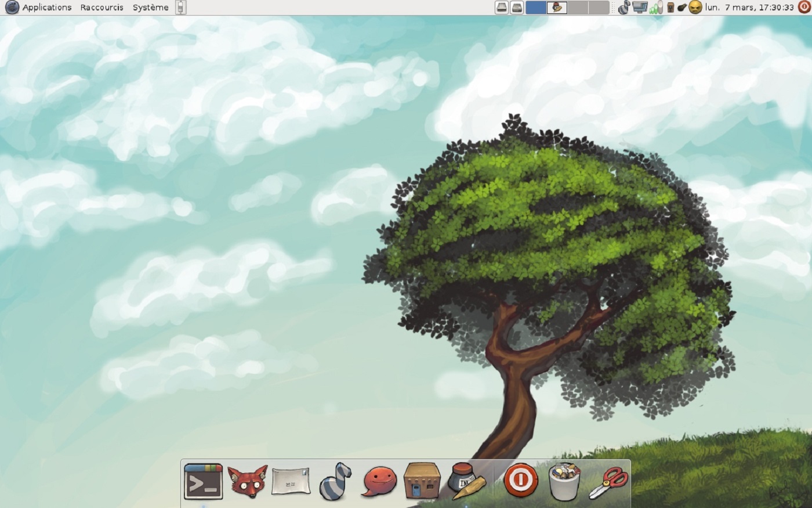Switch to the second workspace in the switcher
Screen dimensions: 812x508
[557, 8]
